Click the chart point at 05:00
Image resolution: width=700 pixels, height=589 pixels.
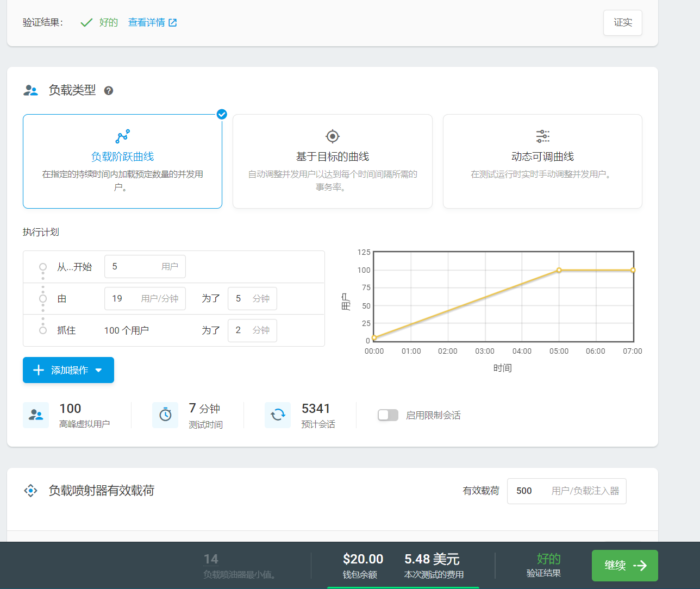click(559, 270)
